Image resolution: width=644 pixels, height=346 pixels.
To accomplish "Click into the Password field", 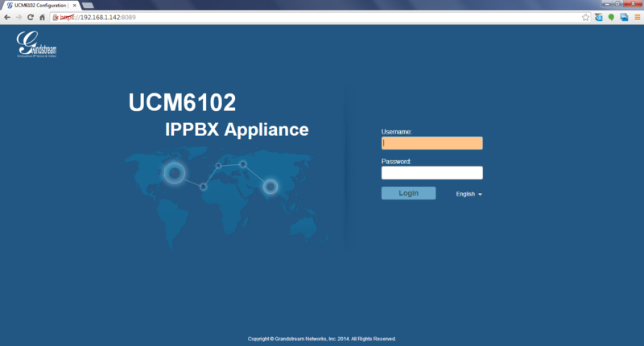I will coord(431,173).
